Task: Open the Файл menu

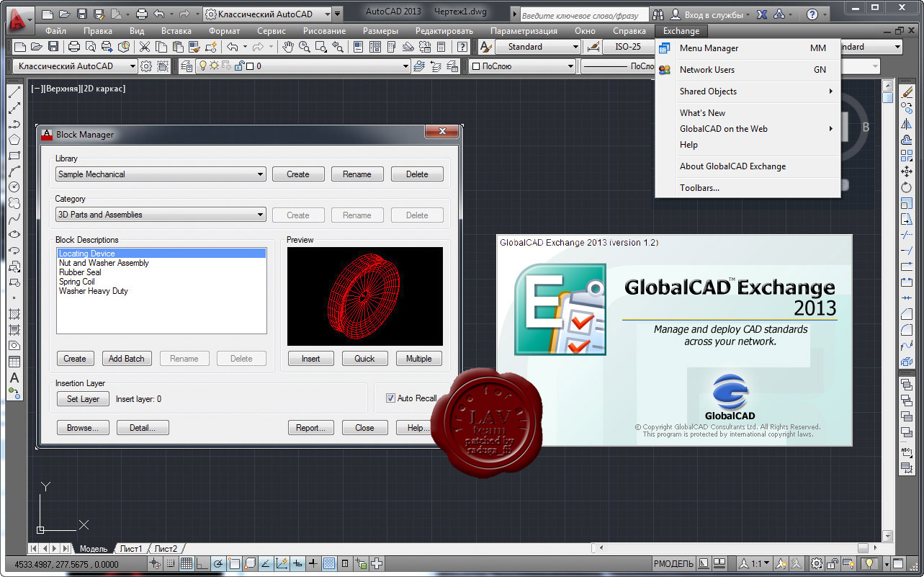Action: click(x=55, y=31)
